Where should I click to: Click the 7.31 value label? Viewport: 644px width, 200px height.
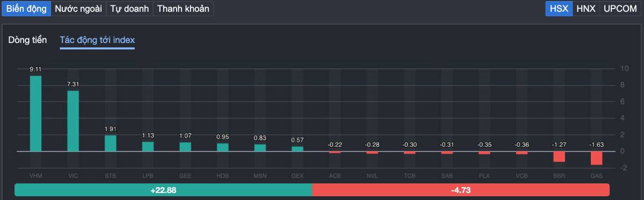coord(73,84)
